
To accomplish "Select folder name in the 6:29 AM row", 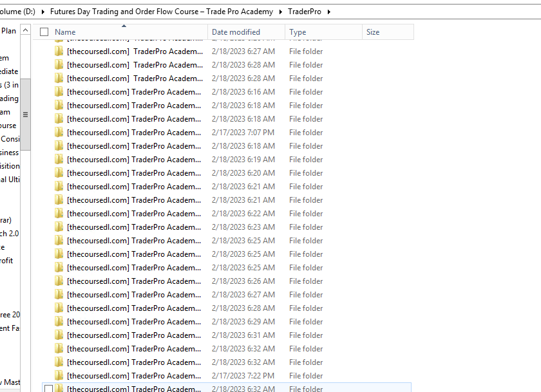I will [134, 321].
